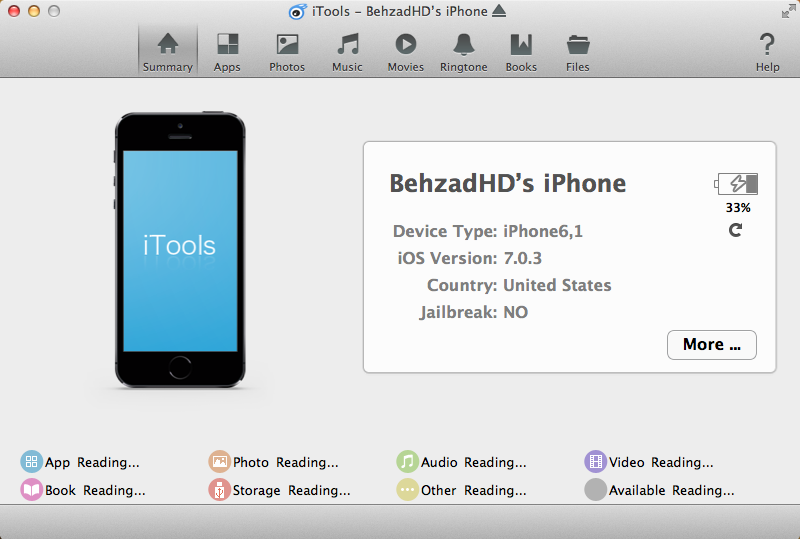This screenshot has width=800, height=539.
Task: Click the Available Reading... label
Action: pos(671,491)
